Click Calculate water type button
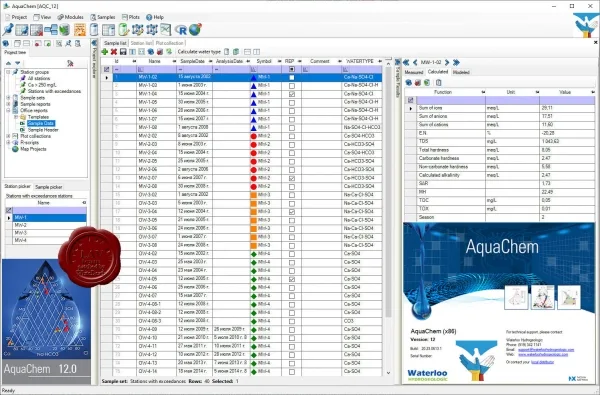The height and width of the screenshot is (395, 600). (199, 52)
